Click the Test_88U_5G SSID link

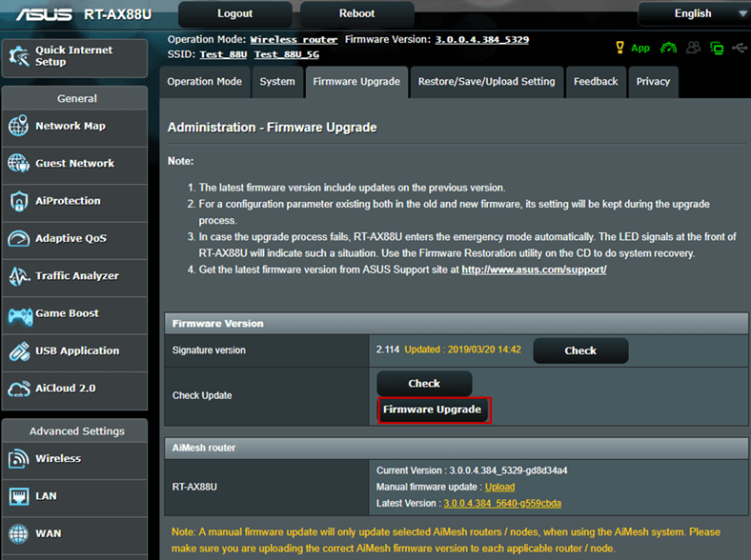pos(287,54)
